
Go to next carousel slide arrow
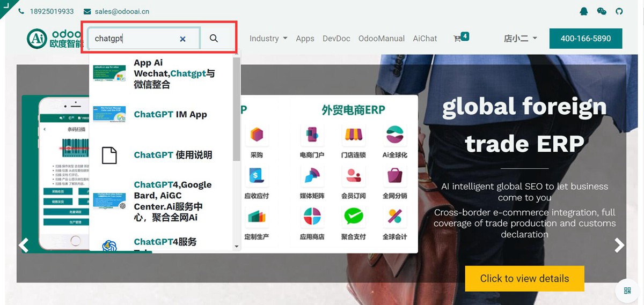coord(619,245)
